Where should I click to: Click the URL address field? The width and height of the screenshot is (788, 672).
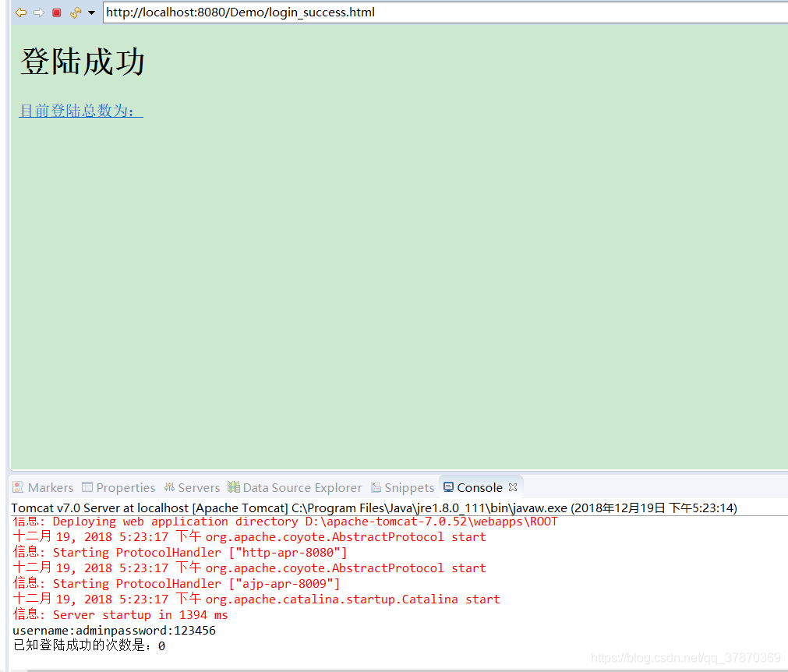point(445,12)
